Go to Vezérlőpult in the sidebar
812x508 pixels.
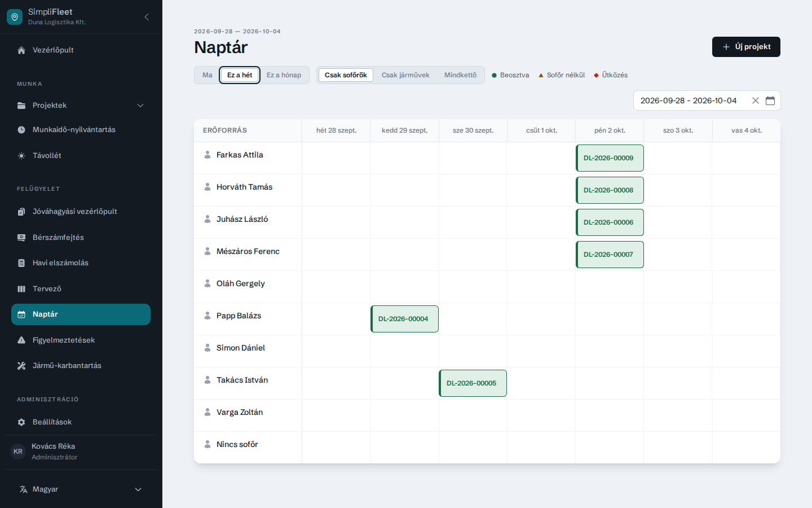(81, 50)
